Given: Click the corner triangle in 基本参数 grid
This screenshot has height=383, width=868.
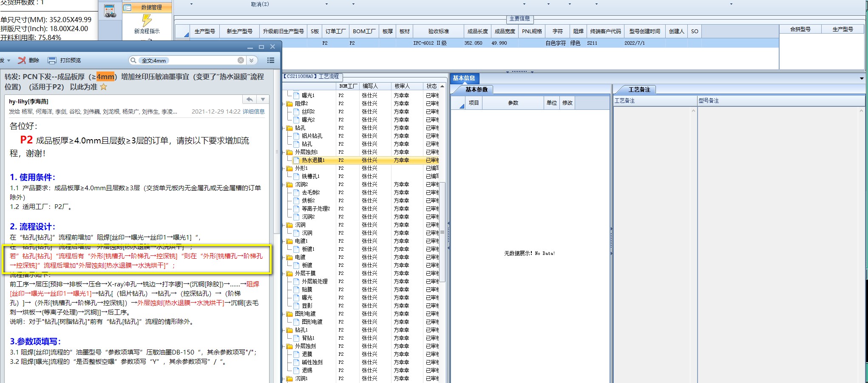Looking at the screenshot, I should coord(462,106).
